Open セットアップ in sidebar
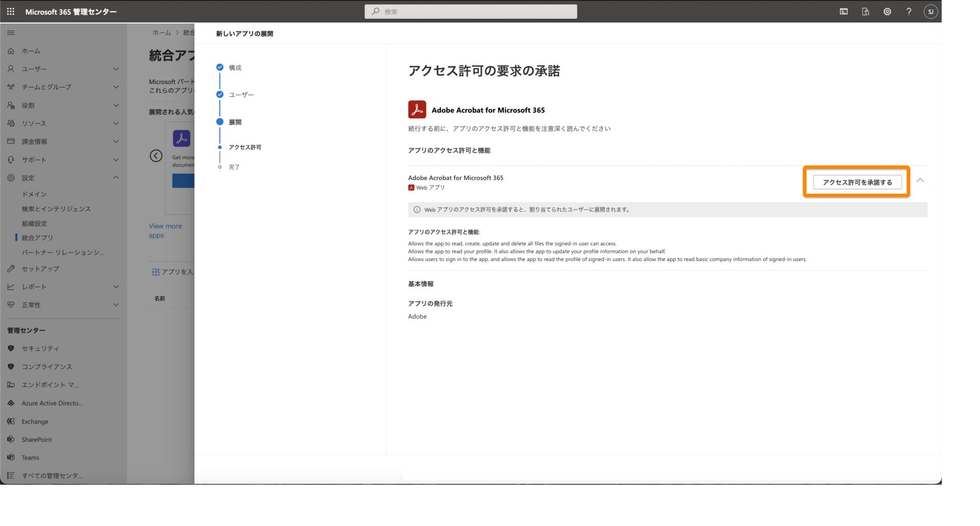Viewport: 980px width, 526px height. (x=40, y=269)
